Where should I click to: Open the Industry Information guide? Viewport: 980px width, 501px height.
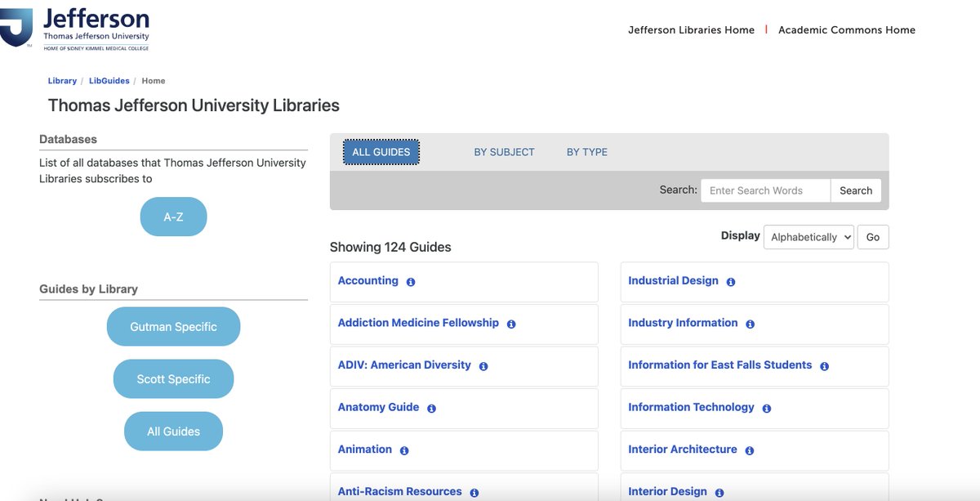click(x=683, y=323)
